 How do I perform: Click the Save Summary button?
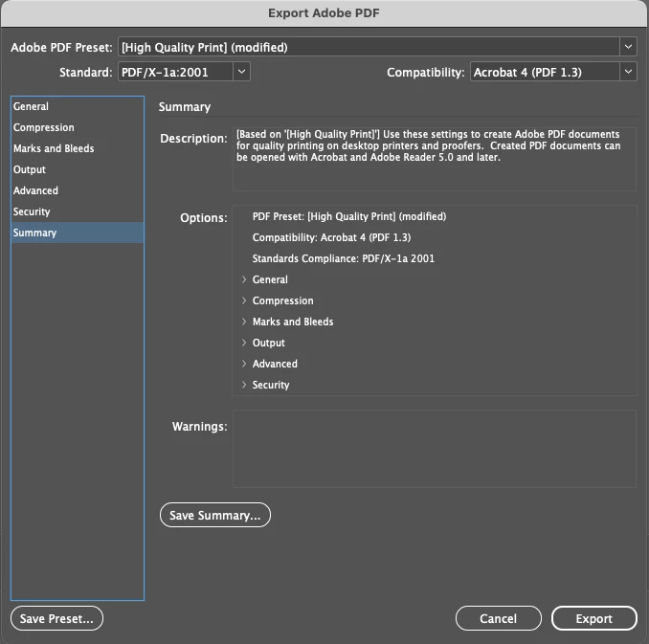pyautogui.click(x=215, y=515)
